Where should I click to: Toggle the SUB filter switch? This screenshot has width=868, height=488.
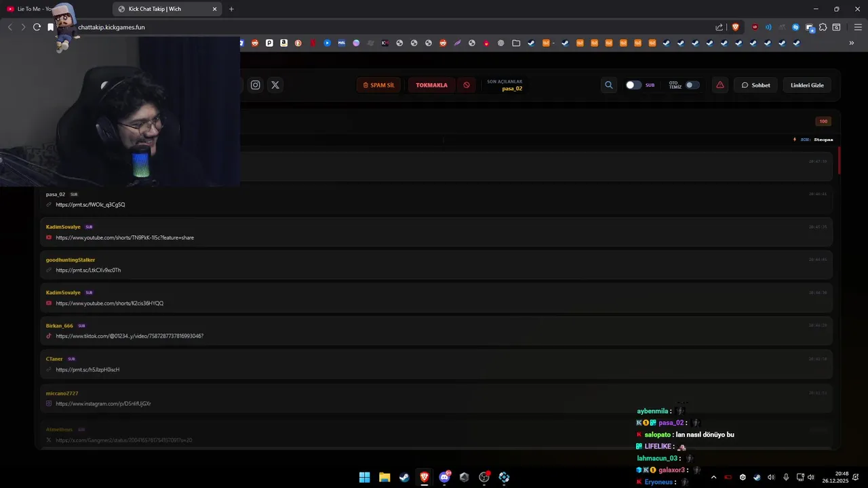(x=633, y=85)
